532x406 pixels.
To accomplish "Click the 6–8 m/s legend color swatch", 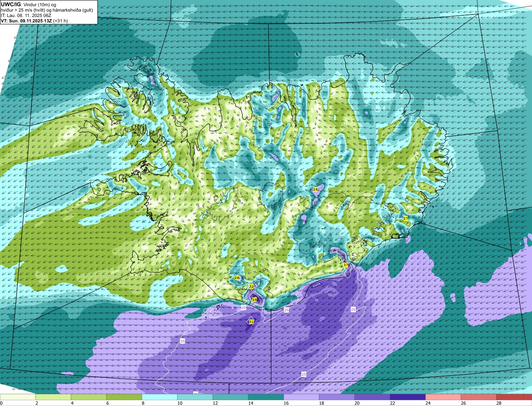I will click(x=124, y=397).
